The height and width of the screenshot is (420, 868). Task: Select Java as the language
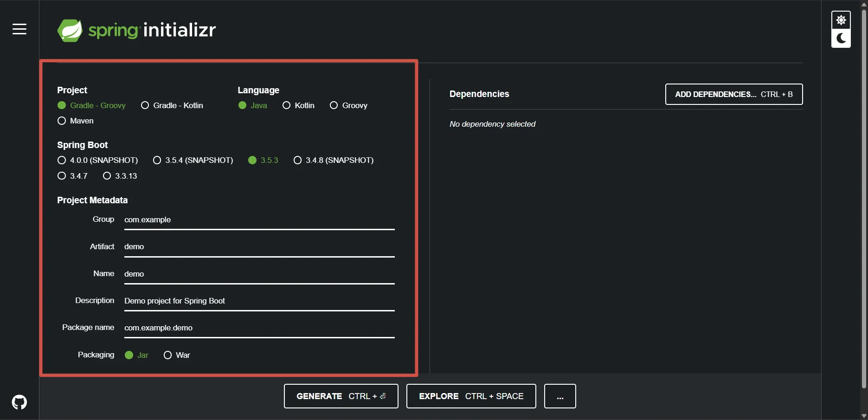click(x=253, y=105)
